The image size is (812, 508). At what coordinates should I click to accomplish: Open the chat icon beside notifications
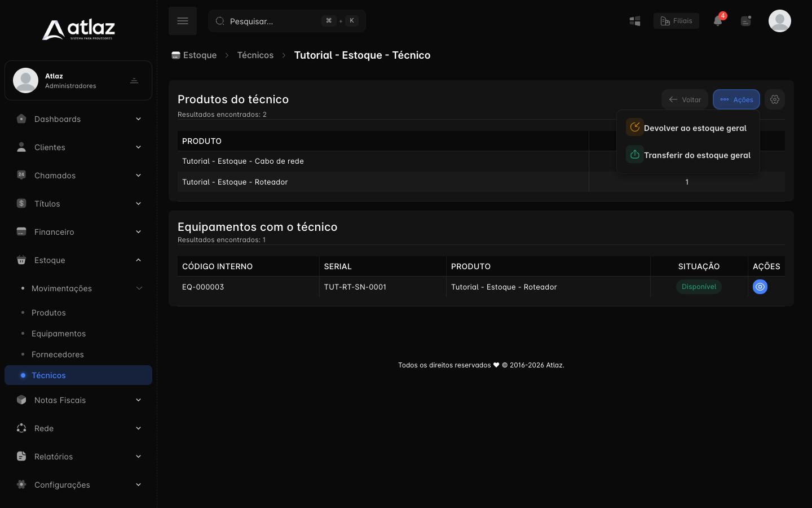tap(746, 21)
